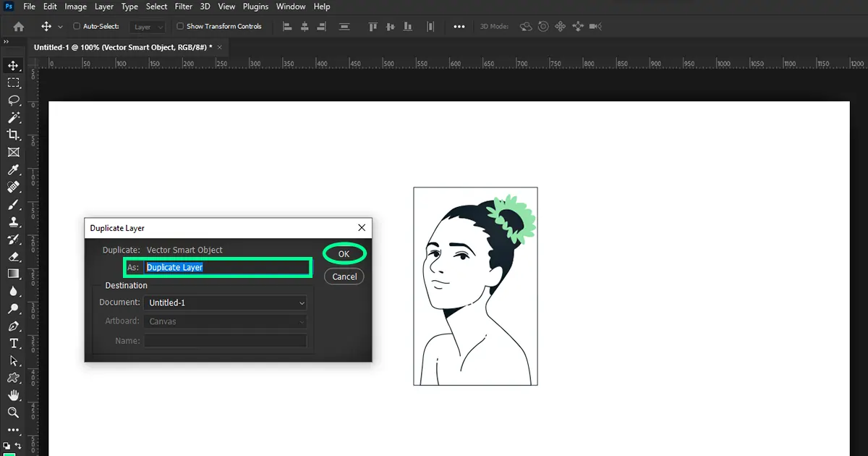The height and width of the screenshot is (456, 868).
Task: Open the Filter menu
Action: pos(183,7)
